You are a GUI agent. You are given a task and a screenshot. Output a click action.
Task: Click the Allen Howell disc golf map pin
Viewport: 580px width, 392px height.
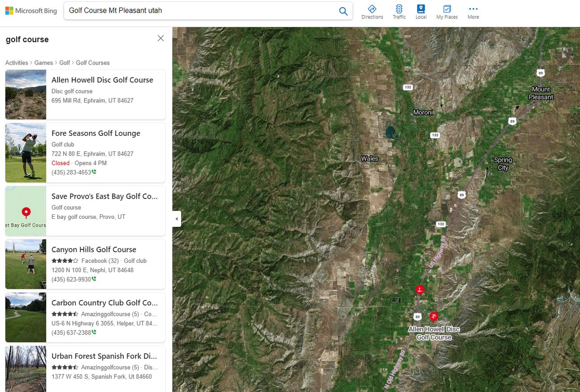pos(434,316)
